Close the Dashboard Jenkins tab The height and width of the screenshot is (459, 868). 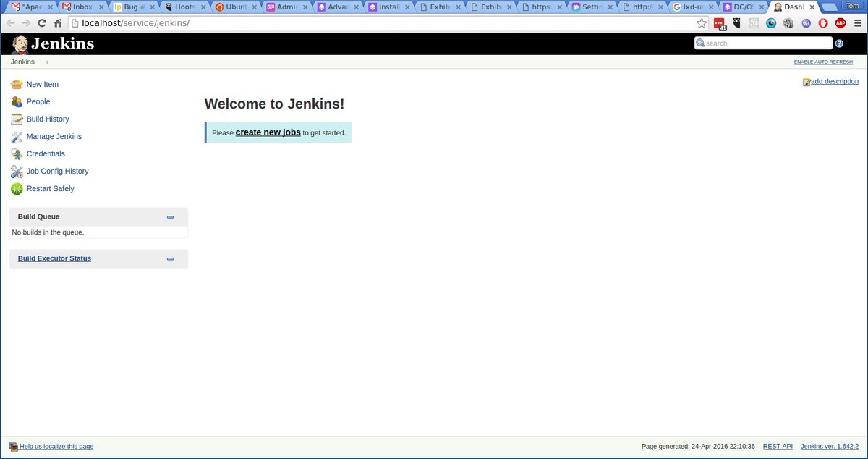coord(812,7)
